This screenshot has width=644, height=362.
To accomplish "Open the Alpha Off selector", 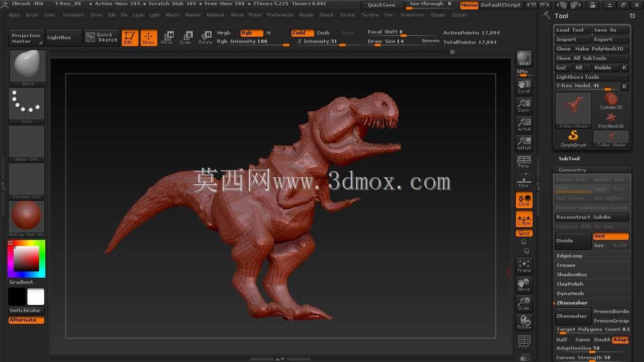I will 27,143.
